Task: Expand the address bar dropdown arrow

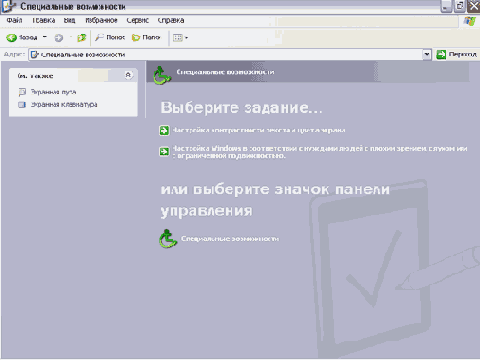Action: pyautogui.click(x=427, y=54)
